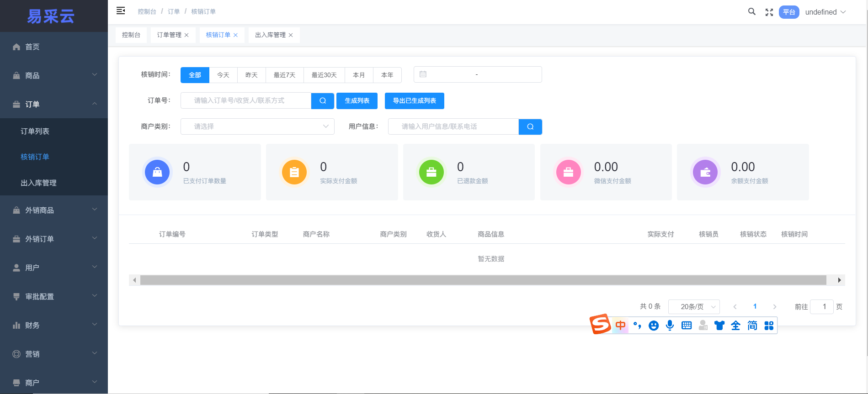Click the blue 已支付订单数量 bag icon
Viewport: 868px width, 394px height.
click(157, 172)
